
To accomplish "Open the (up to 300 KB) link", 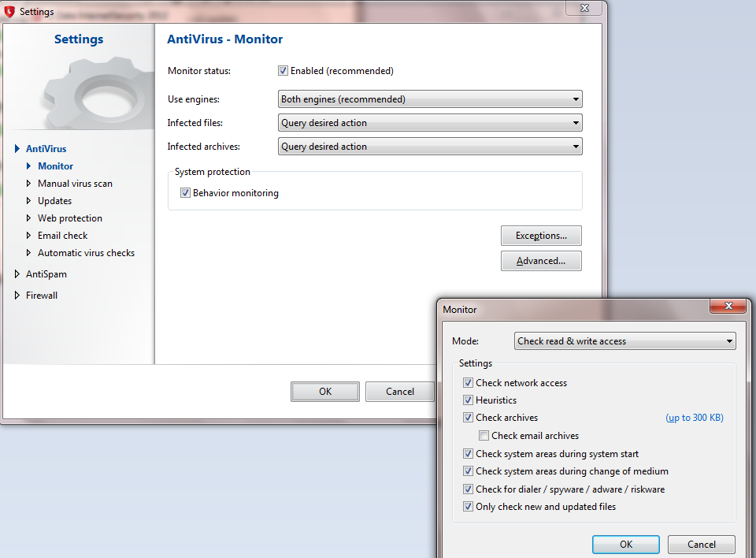I will pos(695,418).
